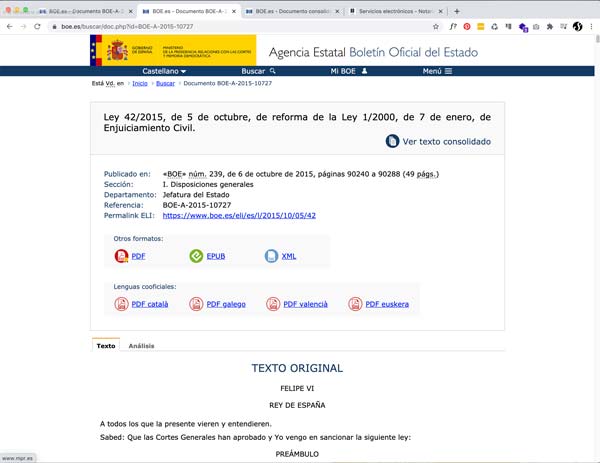Select the Texto tab

(105, 346)
